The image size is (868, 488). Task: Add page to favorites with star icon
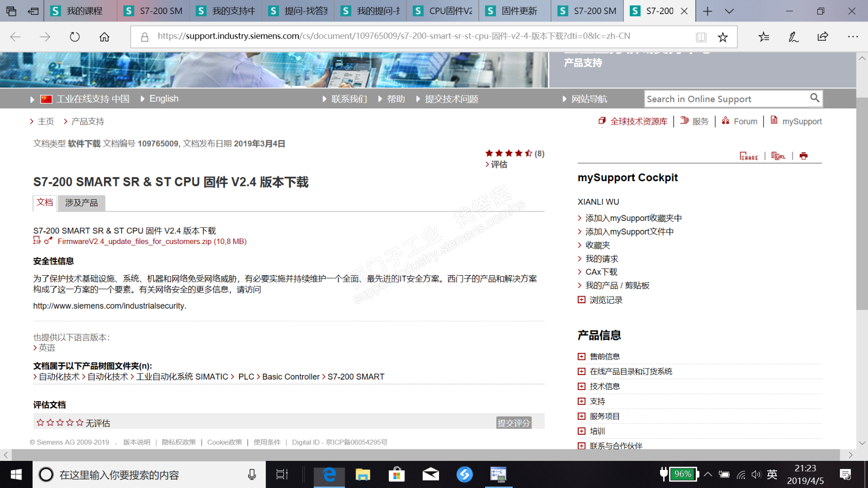pyautogui.click(x=723, y=37)
